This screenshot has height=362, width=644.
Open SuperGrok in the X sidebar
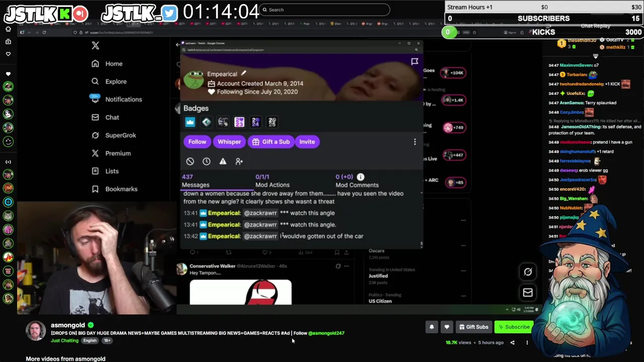point(114,135)
